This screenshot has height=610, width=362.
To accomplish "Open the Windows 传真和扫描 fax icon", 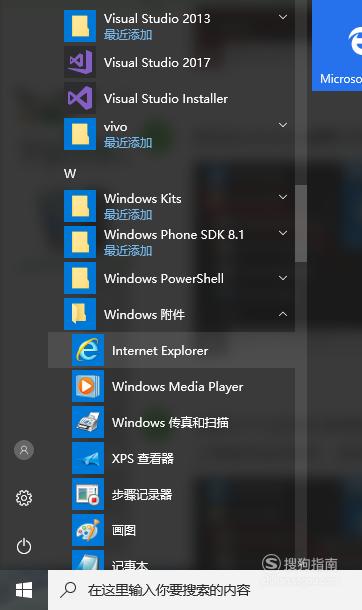I will pos(88,422).
